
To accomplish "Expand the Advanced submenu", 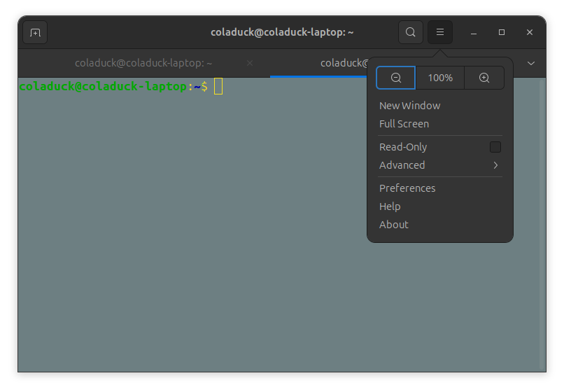I will pyautogui.click(x=439, y=165).
